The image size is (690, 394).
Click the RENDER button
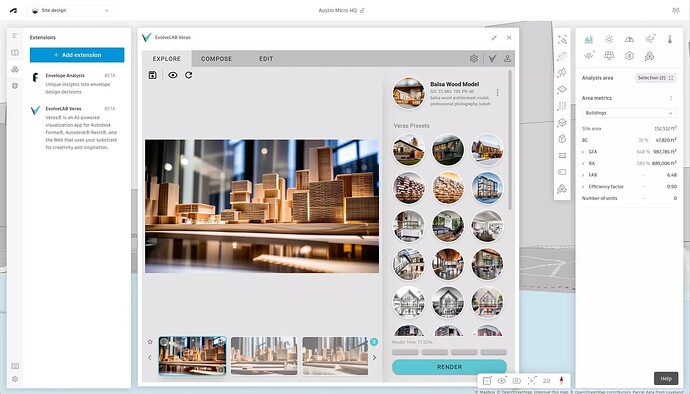[x=449, y=367]
